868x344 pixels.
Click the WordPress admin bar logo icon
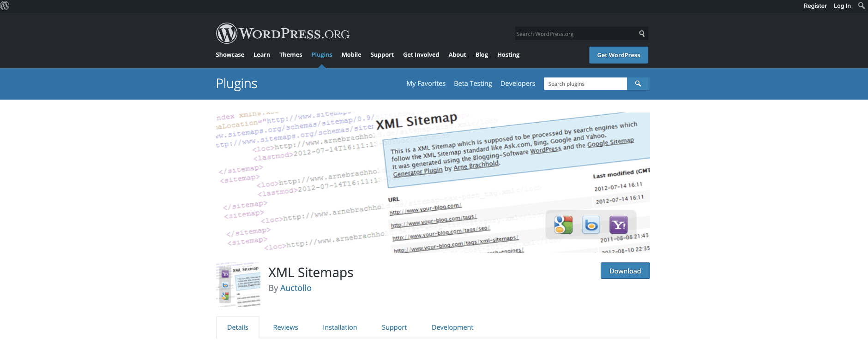tap(5, 6)
